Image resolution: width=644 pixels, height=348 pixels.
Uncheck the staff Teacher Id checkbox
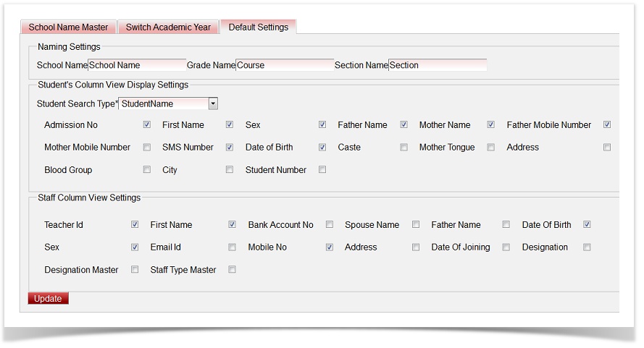coord(135,224)
